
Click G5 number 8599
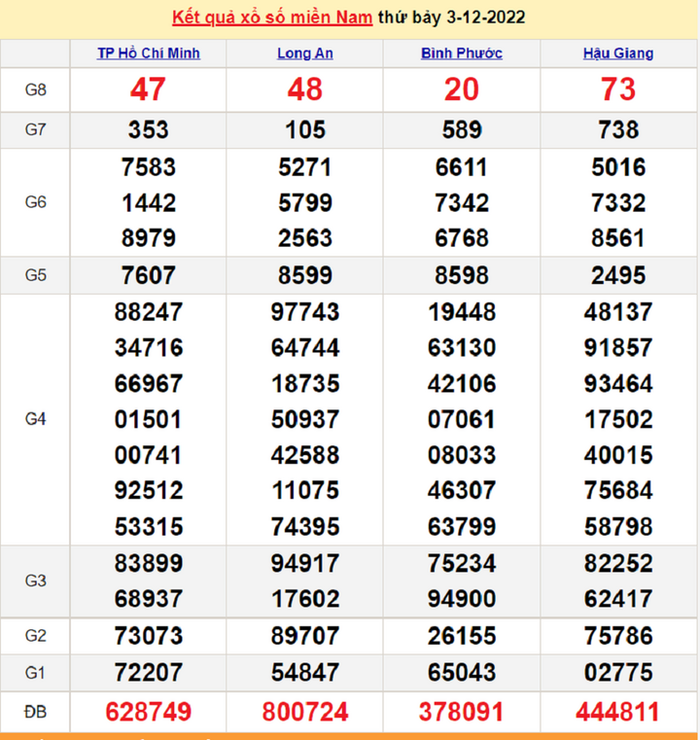[x=305, y=275]
